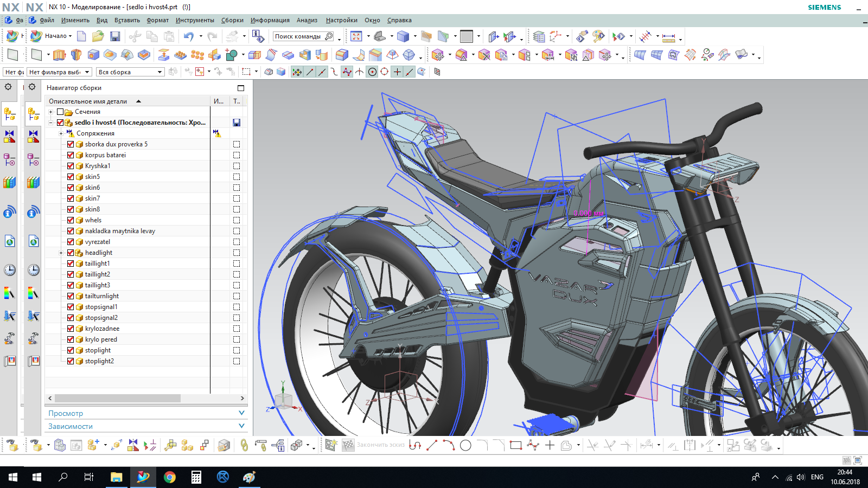Open Google Chrome from the taskbar
Screen dimensions: 868x488
170,477
